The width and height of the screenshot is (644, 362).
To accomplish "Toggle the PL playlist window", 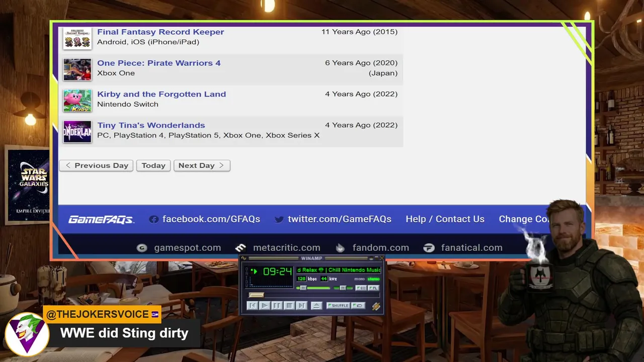I will 373,288.
